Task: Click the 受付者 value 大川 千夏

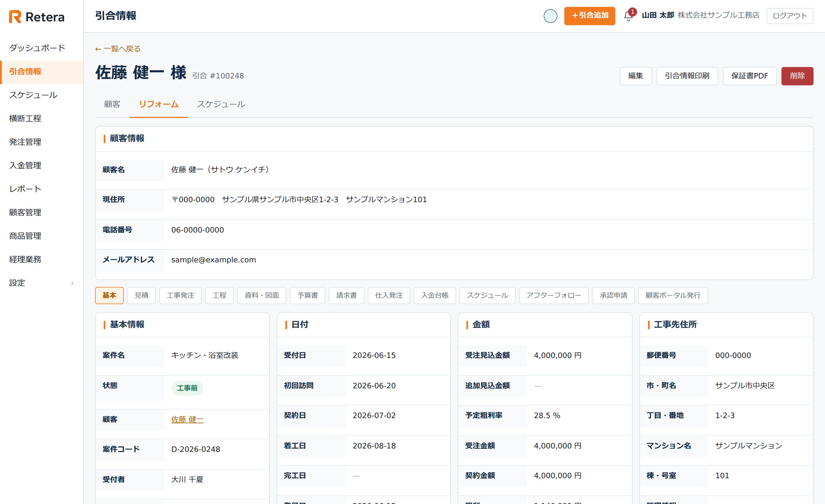Action: (187, 479)
